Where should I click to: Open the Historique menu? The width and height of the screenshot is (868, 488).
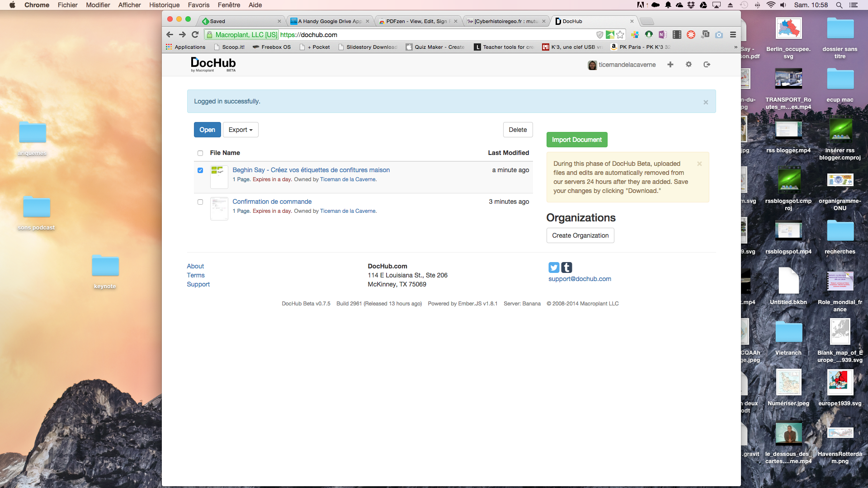point(165,5)
